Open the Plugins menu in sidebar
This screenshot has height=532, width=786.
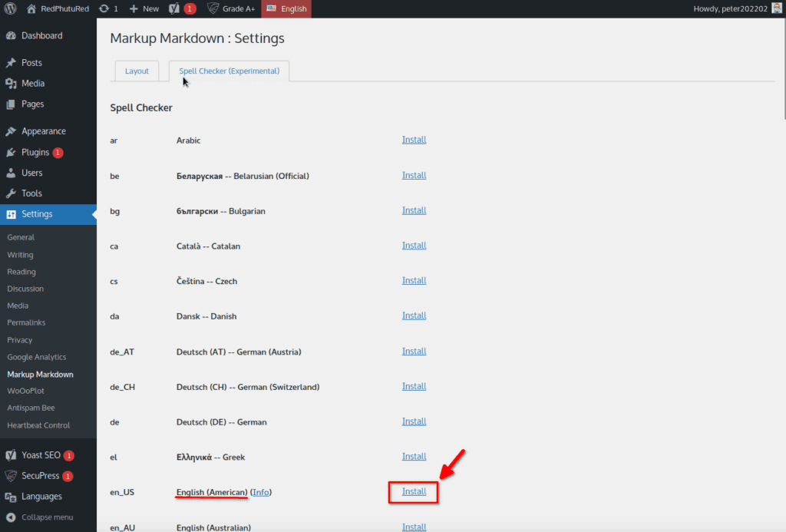click(35, 152)
